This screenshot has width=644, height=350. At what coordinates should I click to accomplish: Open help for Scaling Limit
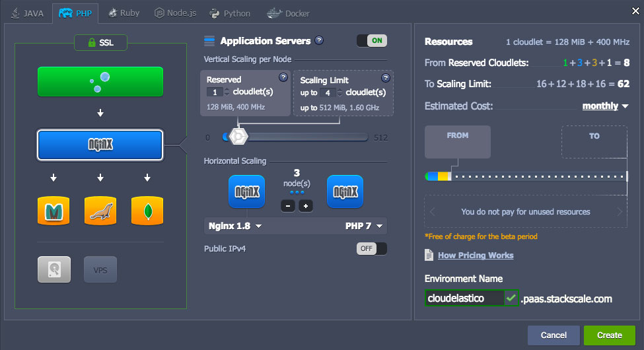[385, 78]
